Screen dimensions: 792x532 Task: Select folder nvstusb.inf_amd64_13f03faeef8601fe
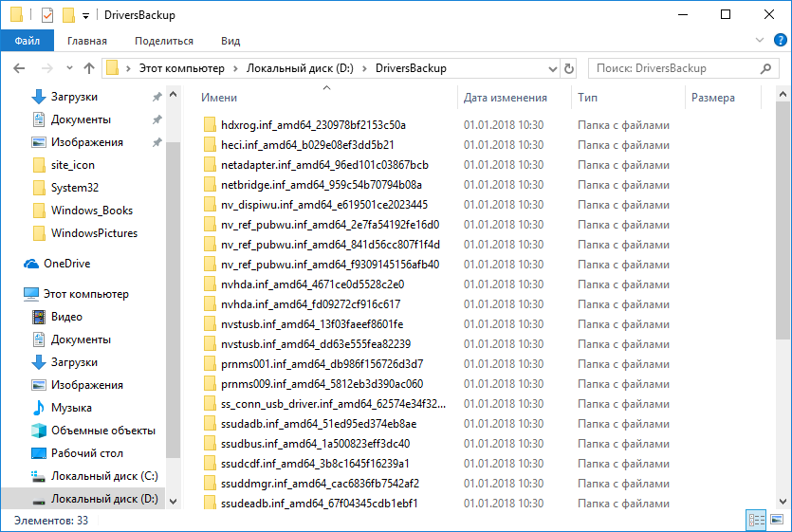(312, 324)
